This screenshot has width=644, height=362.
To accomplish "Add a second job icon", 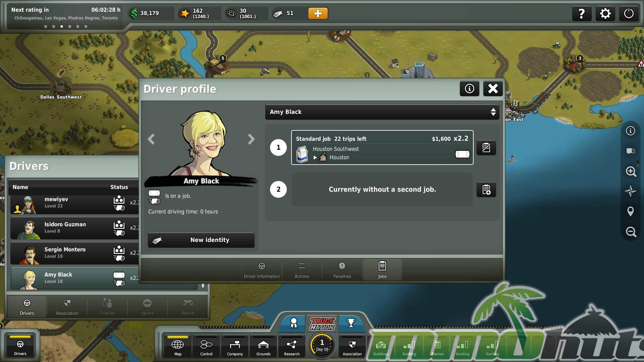I will (486, 190).
